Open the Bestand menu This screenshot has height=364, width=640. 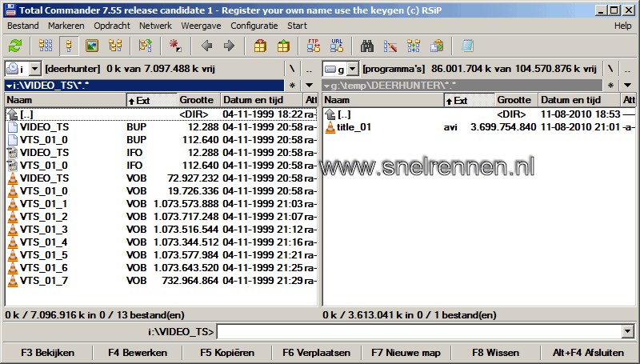tap(23, 26)
